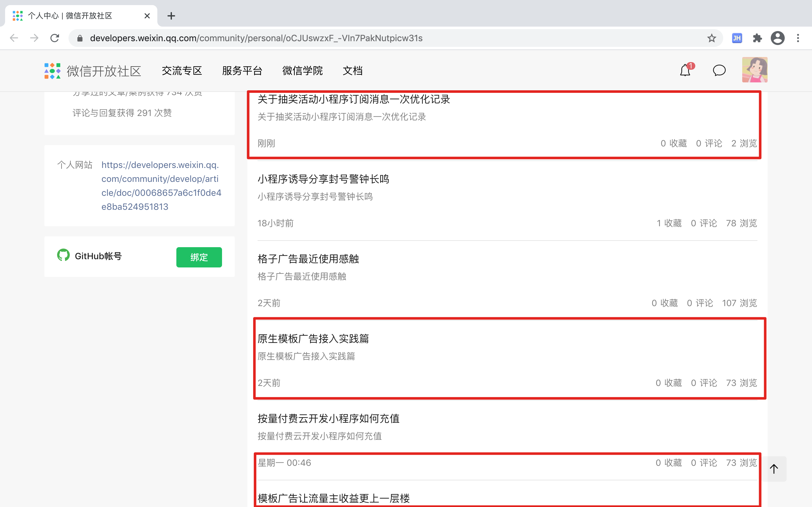The image size is (812, 507).
Task: Open the 服务平台 menu item
Action: click(x=242, y=71)
